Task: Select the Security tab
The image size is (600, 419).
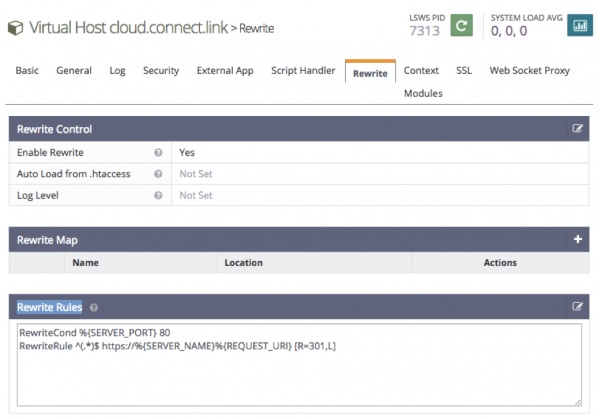Action: (160, 71)
